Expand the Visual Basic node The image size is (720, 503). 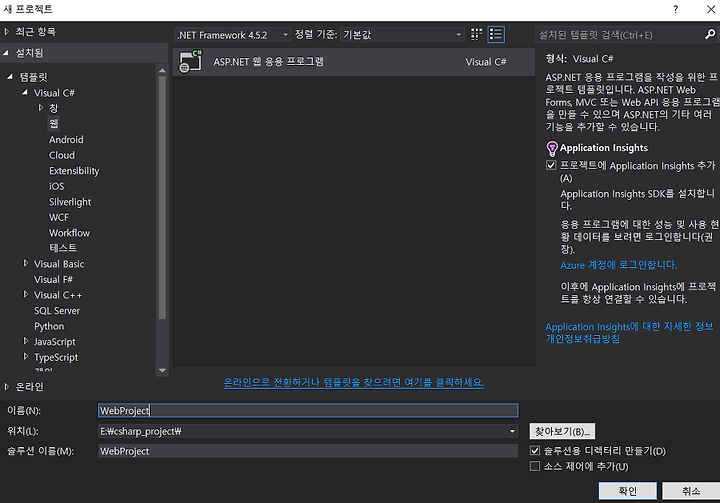[26, 263]
